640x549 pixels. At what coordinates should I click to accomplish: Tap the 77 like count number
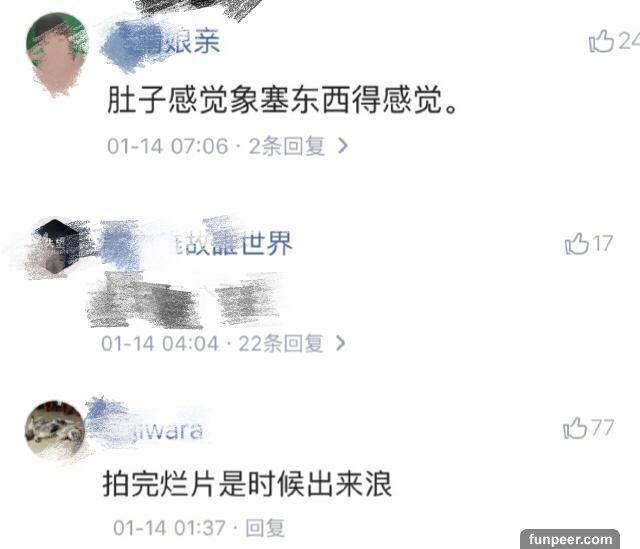pos(602,428)
